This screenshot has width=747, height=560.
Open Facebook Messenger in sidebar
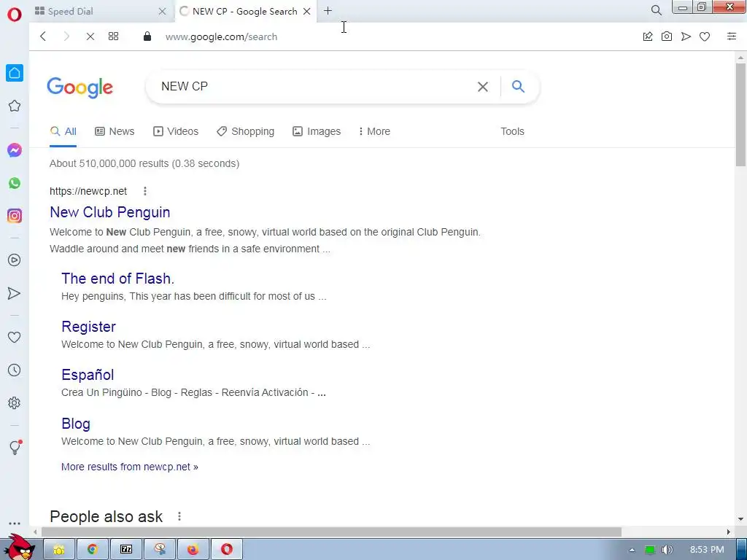(15, 150)
